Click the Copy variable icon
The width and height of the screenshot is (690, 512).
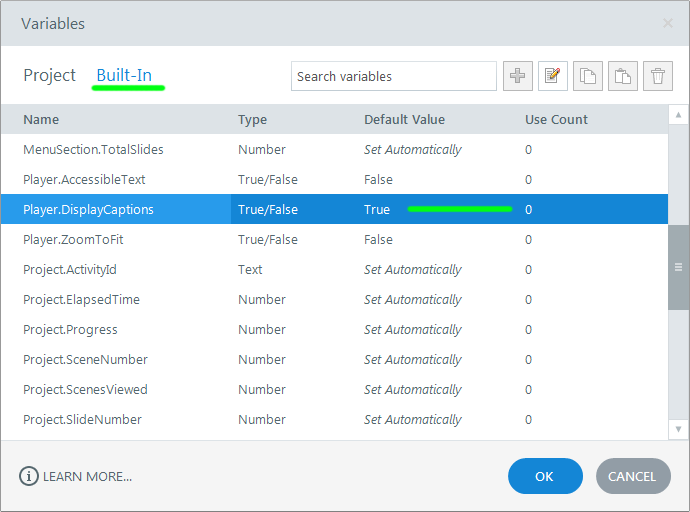588,76
